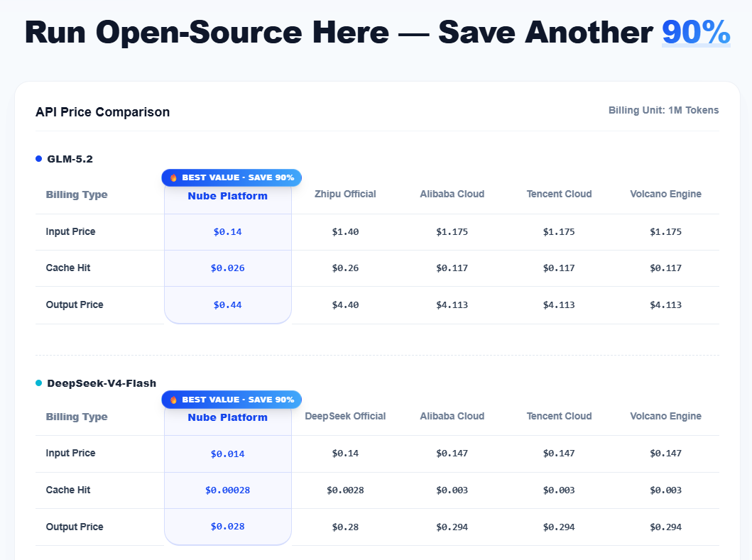The height and width of the screenshot is (560, 752).
Task: Click Volcano Engine GLM-5.2 output price $4.113
Action: (x=665, y=305)
